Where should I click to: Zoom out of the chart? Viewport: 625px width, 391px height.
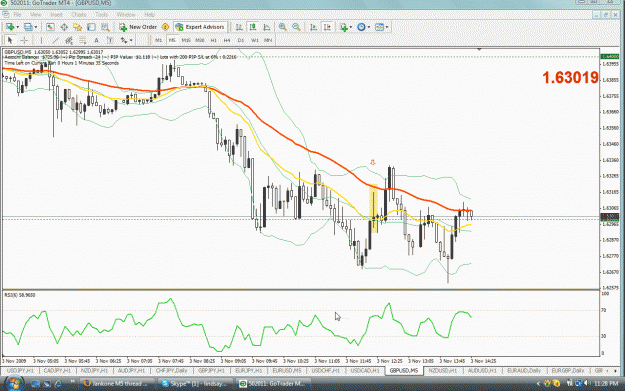pos(296,27)
